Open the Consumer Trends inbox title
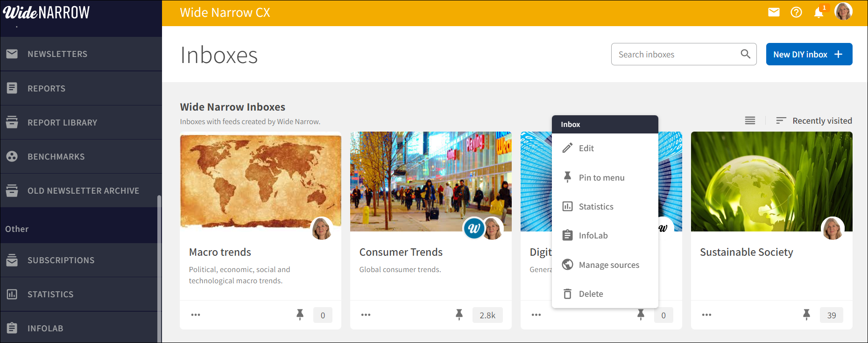Screen dimensions: 868x343 pos(401,252)
